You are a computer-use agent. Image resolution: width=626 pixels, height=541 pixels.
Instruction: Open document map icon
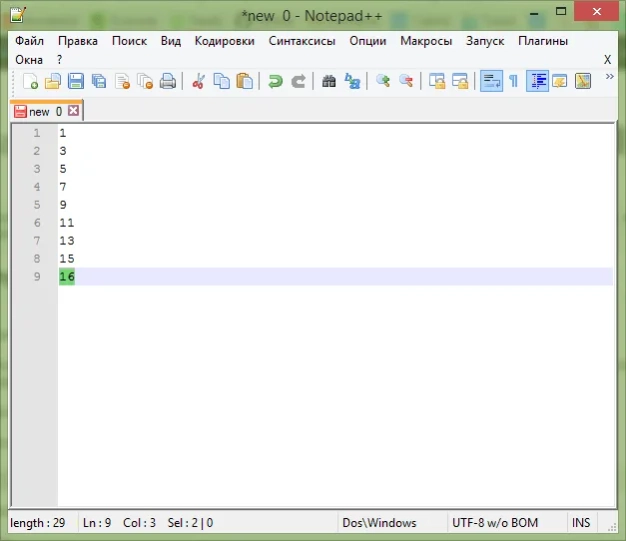click(583, 81)
